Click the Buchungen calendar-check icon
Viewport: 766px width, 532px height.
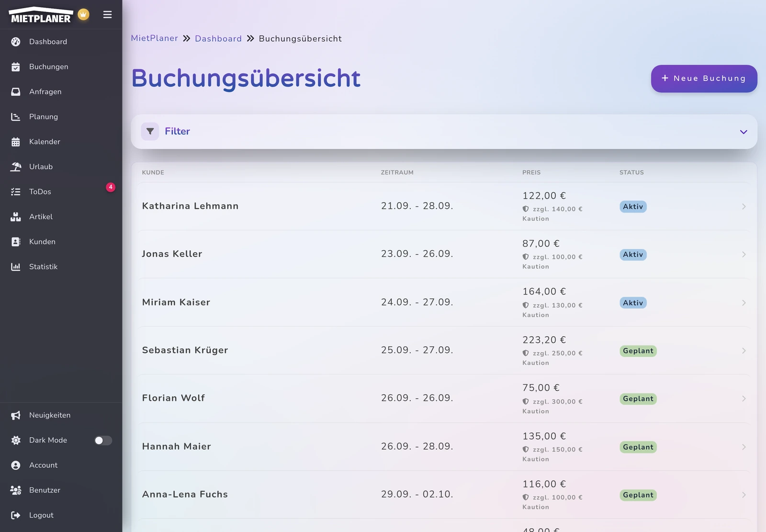(x=16, y=67)
